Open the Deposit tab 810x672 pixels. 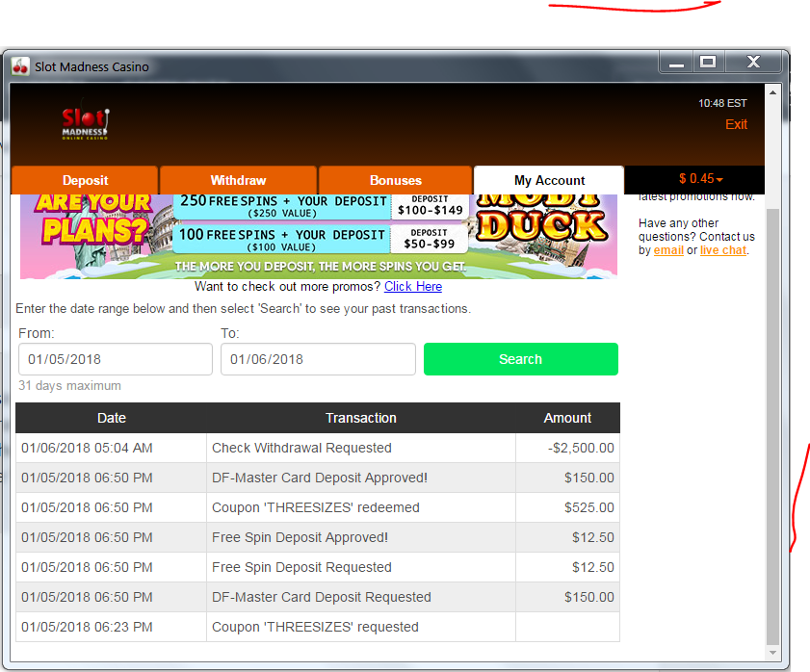coord(85,180)
